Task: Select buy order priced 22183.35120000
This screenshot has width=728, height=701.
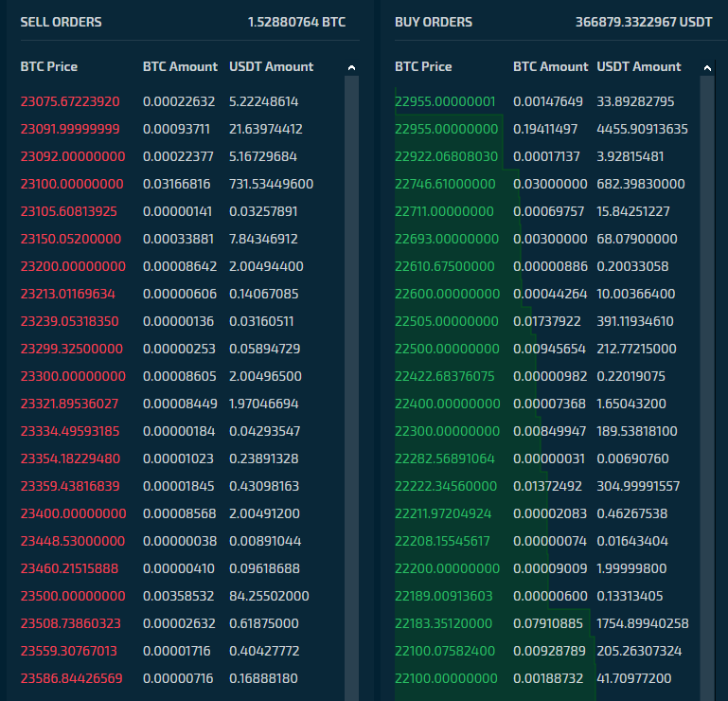Action: (x=547, y=623)
